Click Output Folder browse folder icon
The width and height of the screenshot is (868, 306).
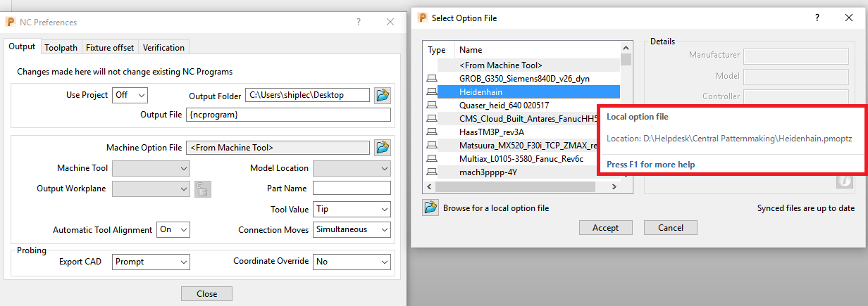click(x=383, y=95)
